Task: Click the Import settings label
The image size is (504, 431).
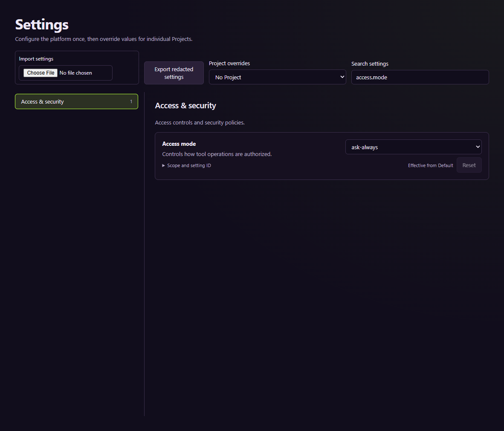Action: (x=36, y=59)
